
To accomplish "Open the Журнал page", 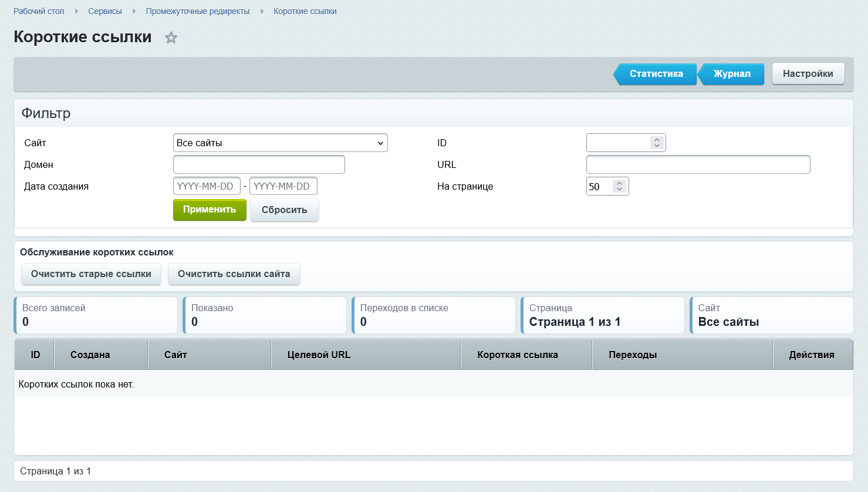I will point(731,74).
